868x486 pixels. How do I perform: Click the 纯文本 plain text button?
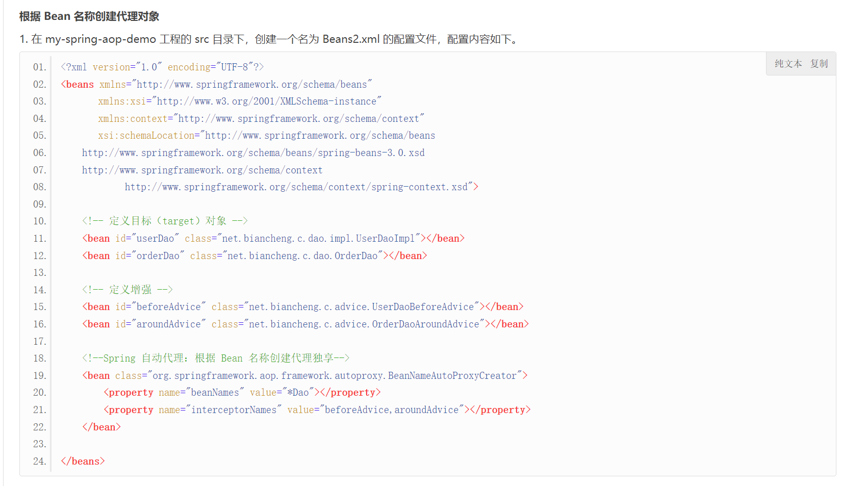click(x=788, y=64)
